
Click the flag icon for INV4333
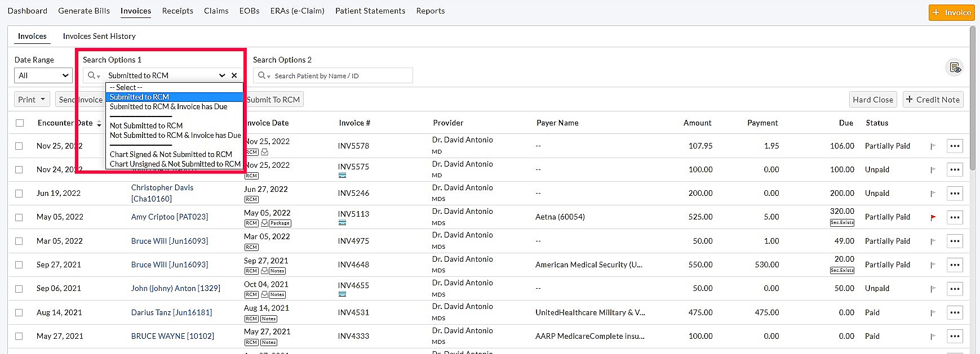tap(933, 337)
